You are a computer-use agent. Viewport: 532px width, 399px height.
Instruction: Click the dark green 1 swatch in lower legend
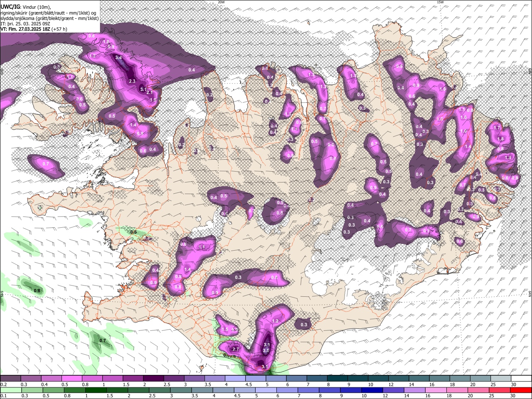point(96,390)
